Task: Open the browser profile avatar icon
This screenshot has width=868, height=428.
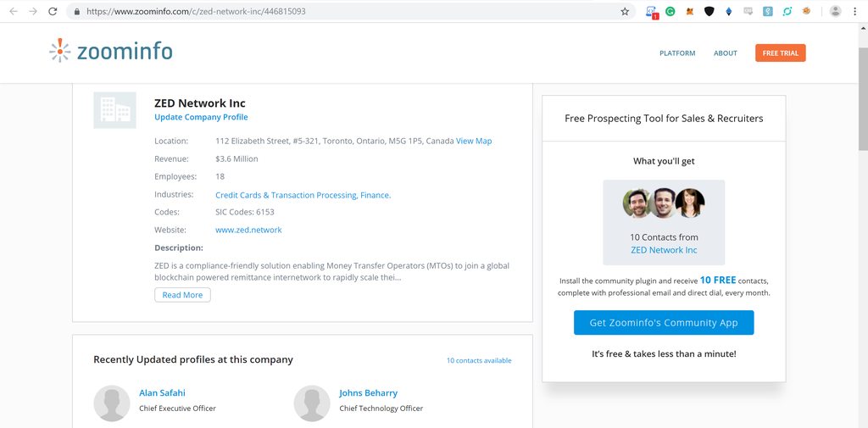Action: coord(835,11)
